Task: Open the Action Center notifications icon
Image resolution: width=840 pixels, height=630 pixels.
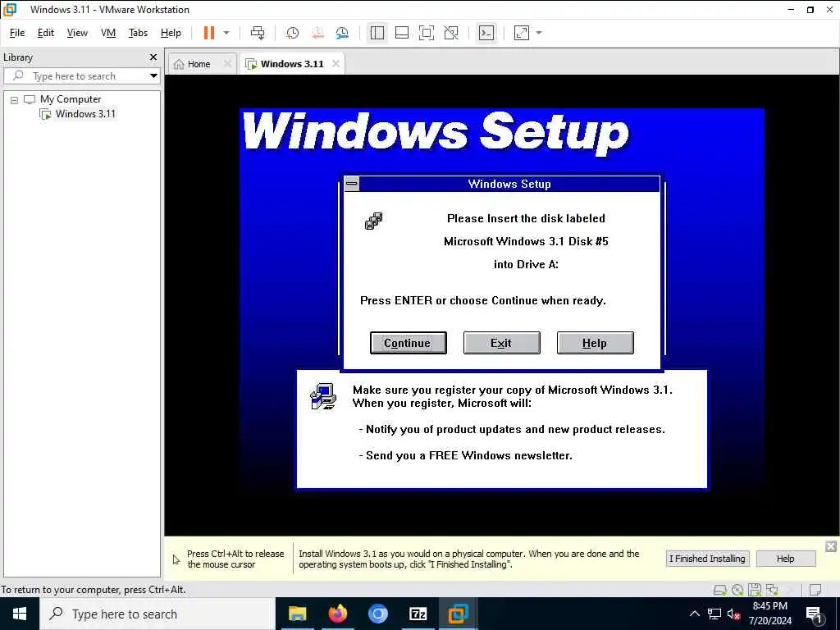Action: coord(815,615)
